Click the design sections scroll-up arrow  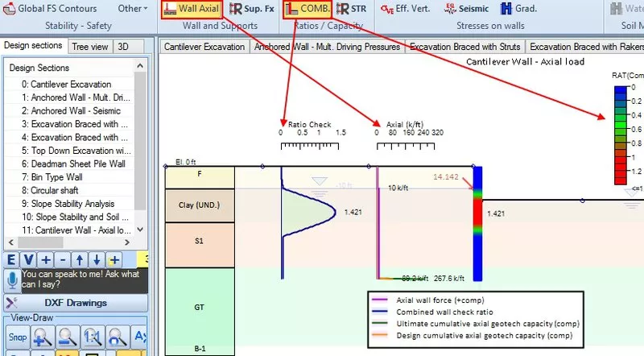click(140, 66)
